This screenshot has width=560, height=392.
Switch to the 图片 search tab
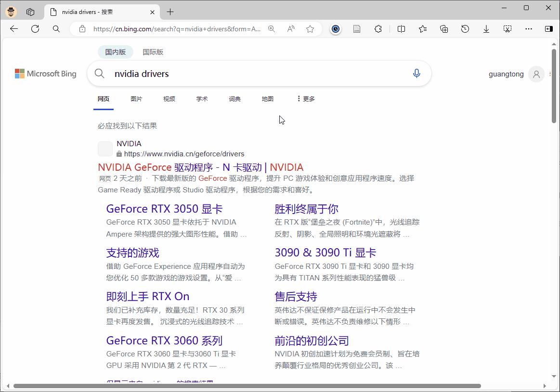point(136,99)
